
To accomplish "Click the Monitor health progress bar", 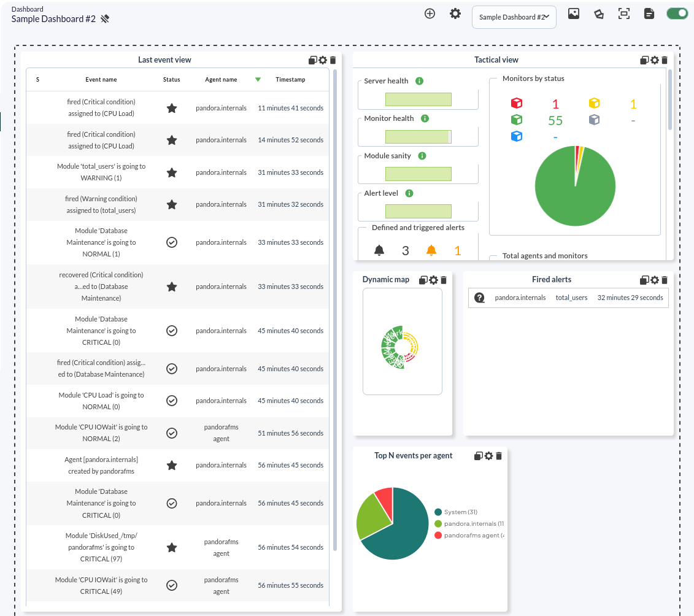I will [x=418, y=137].
